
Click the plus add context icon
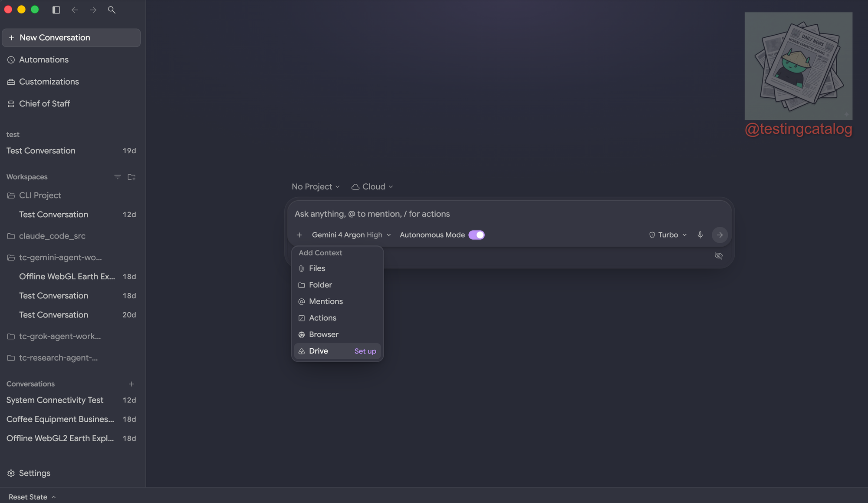pyautogui.click(x=299, y=235)
